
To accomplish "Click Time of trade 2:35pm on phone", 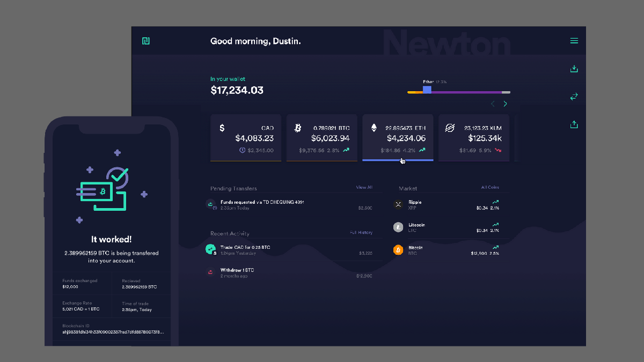I will pos(137,307).
